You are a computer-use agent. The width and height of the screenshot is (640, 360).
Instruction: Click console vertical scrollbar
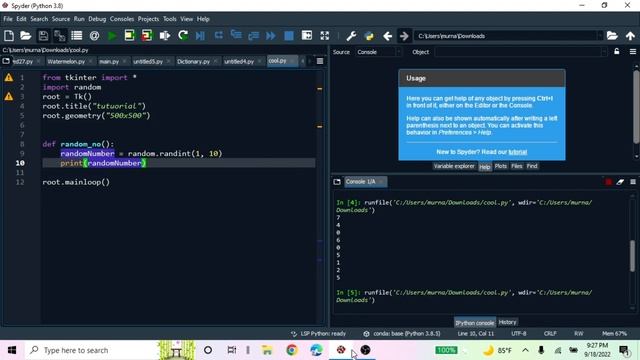(632, 256)
